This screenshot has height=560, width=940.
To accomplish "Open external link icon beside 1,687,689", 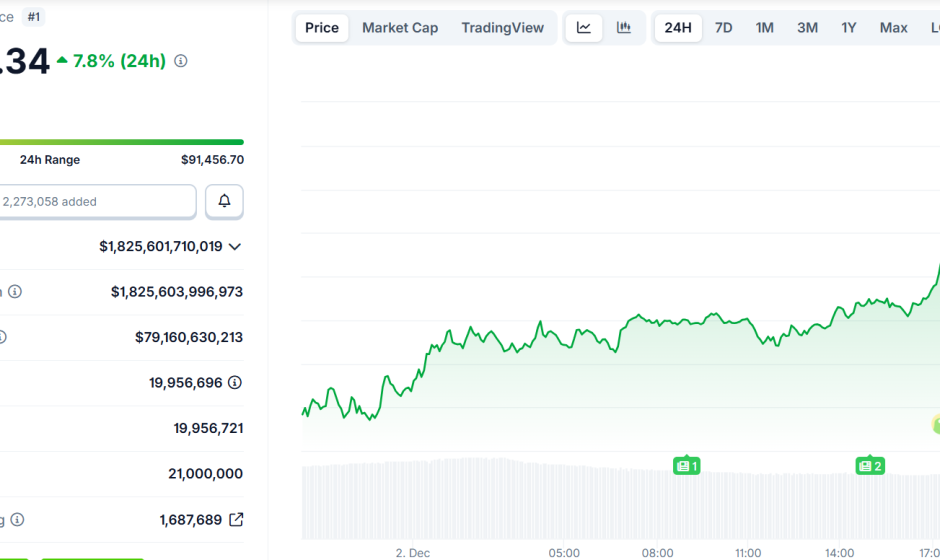I will 236,519.
